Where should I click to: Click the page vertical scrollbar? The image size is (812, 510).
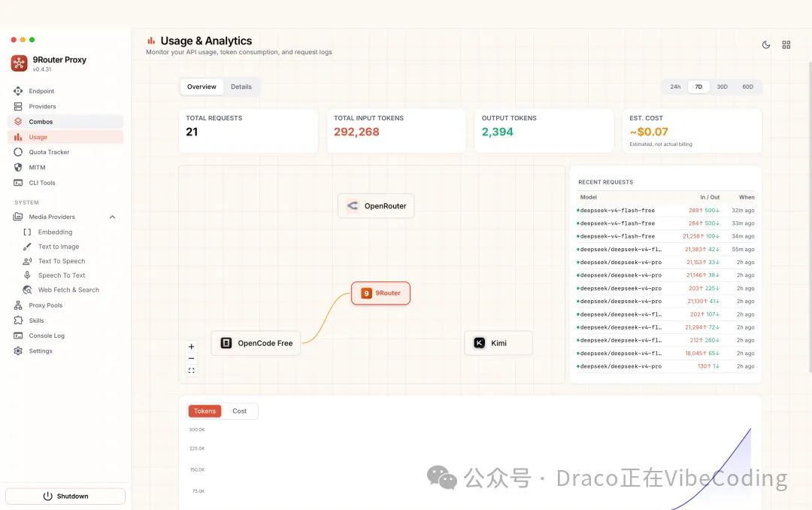[810, 217]
